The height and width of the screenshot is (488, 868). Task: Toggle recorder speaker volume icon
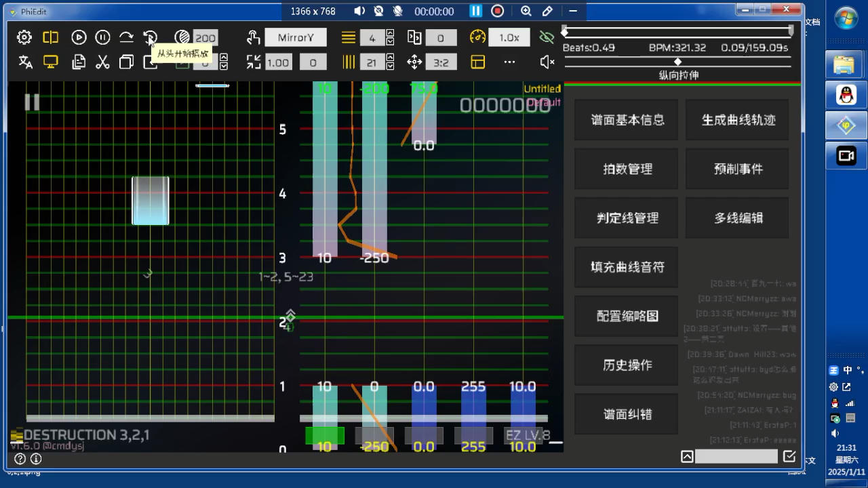(x=359, y=11)
